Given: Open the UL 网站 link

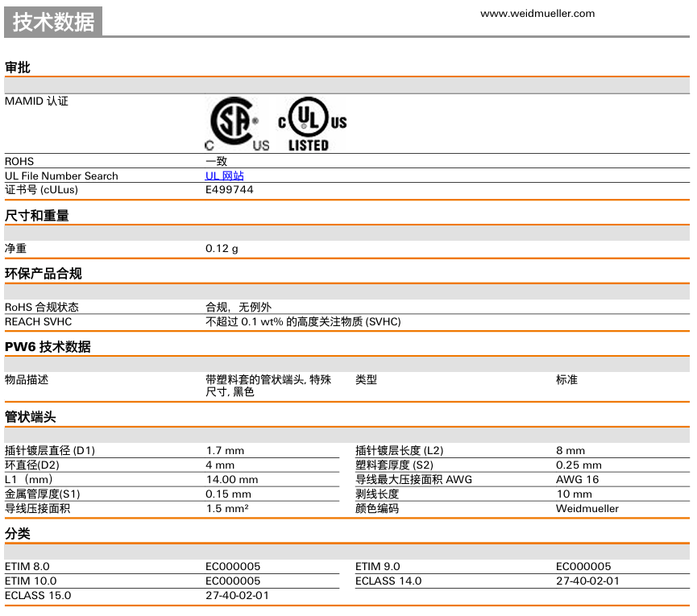Looking at the screenshot, I should [224, 176].
